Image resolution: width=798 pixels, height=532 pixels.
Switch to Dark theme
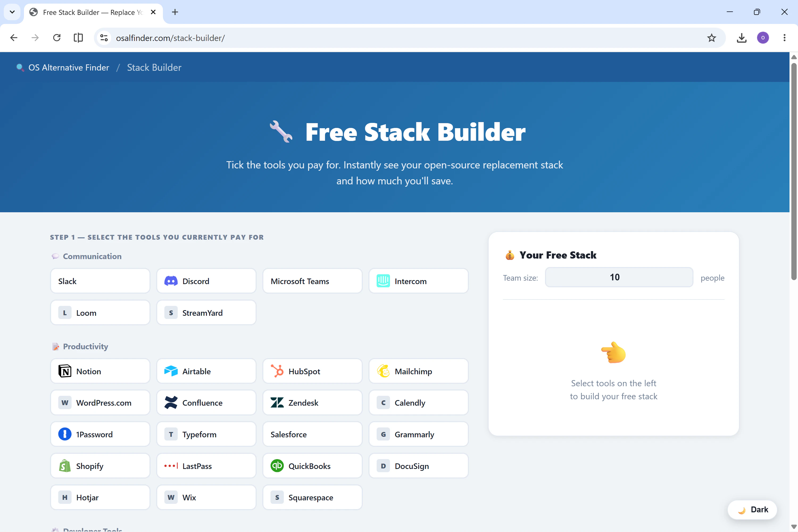click(752, 510)
